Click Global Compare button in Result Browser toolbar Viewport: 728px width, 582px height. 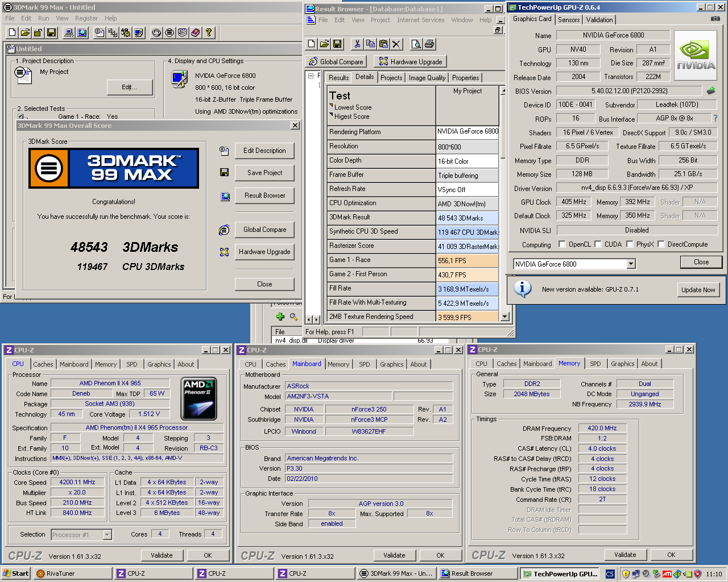pyautogui.click(x=336, y=61)
